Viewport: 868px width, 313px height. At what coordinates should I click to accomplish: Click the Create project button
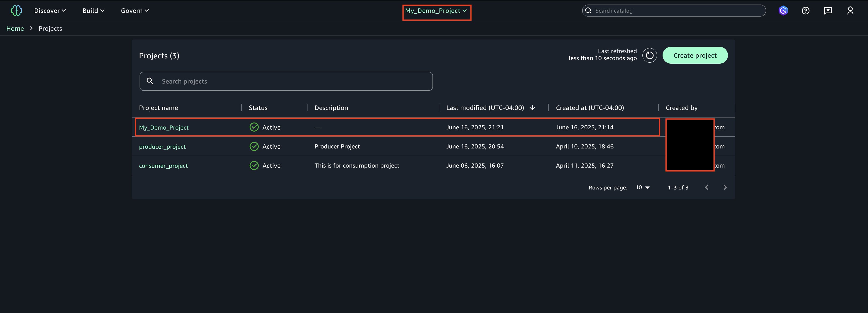pyautogui.click(x=695, y=55)
